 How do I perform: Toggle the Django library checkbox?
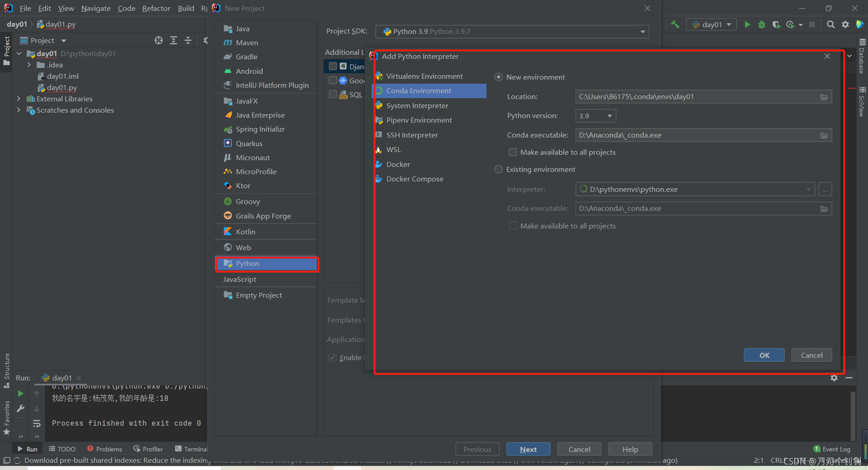tap(333, 66)
